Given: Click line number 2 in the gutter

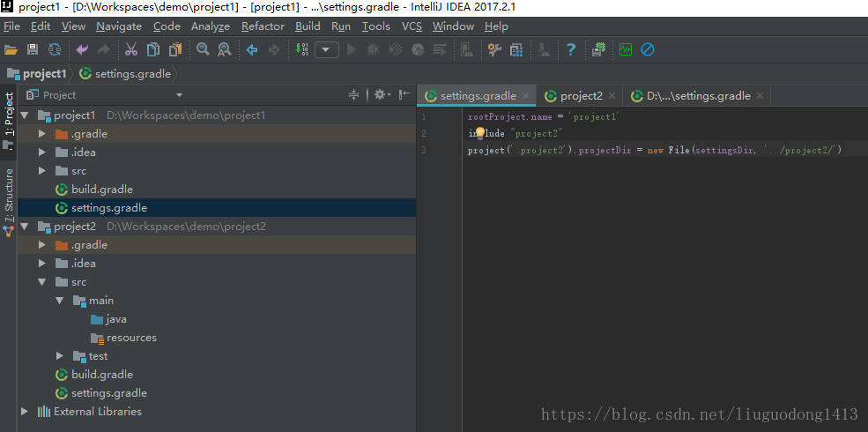Looking at the screenshot, I should tap(424, 133).
